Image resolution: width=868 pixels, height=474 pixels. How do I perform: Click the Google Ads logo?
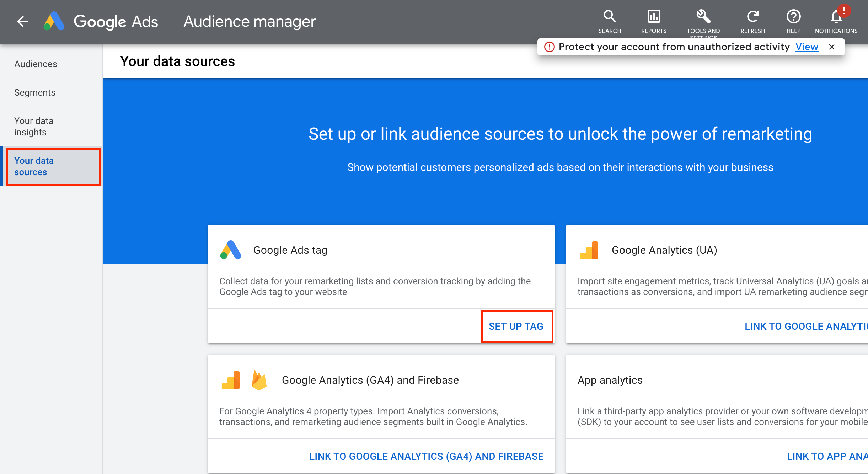pos(54,21)
